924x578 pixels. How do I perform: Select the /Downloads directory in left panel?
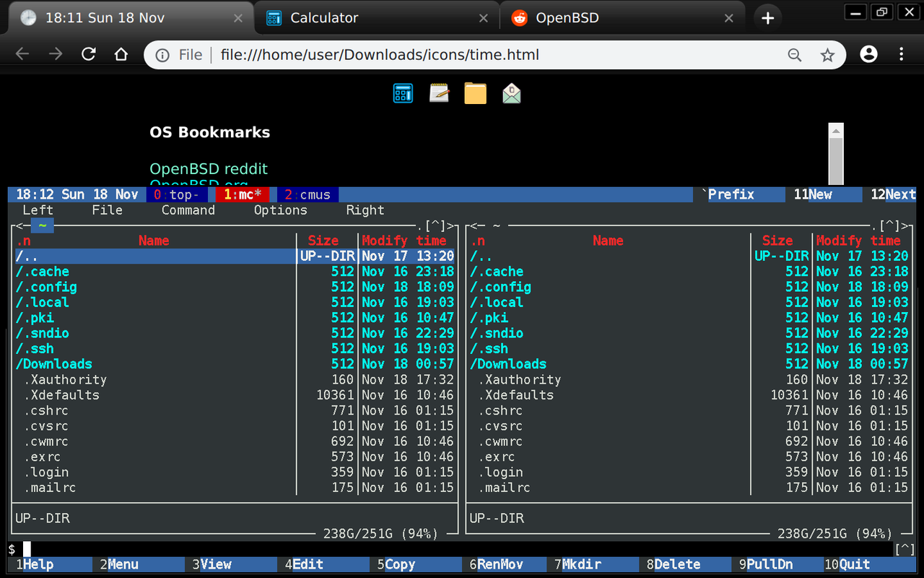coord(53,363)
